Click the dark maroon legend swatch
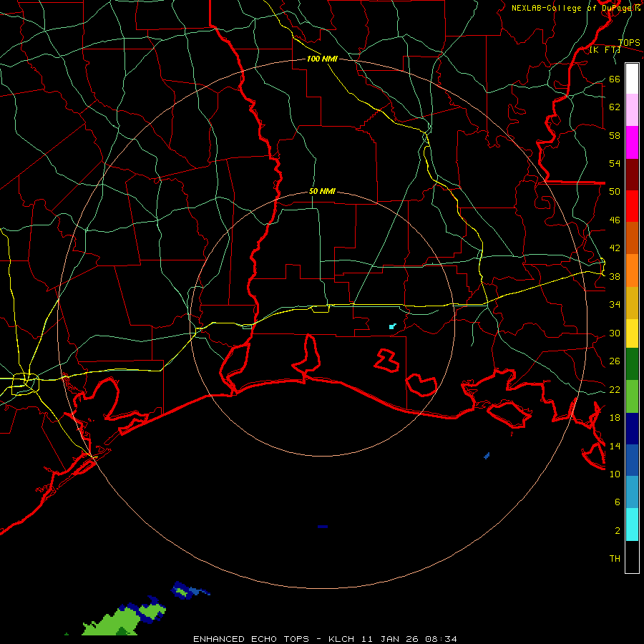This screenshot has width=644, height=644. [632, 175]
